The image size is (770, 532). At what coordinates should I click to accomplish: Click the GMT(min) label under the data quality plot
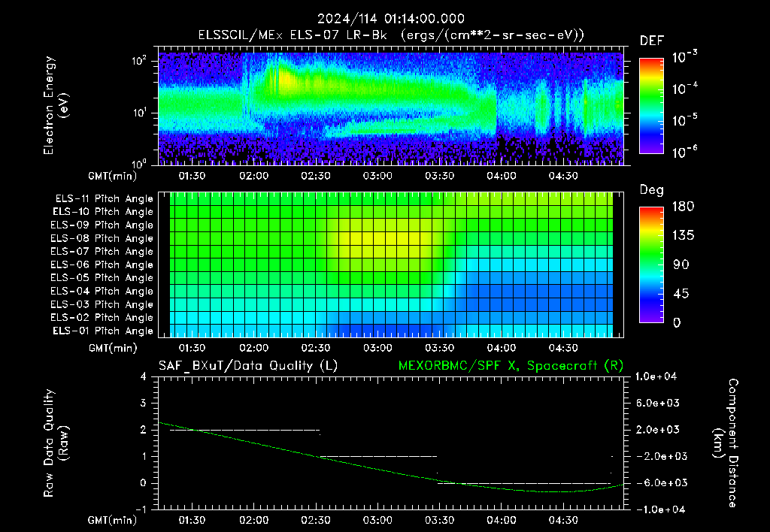point(113,520)
